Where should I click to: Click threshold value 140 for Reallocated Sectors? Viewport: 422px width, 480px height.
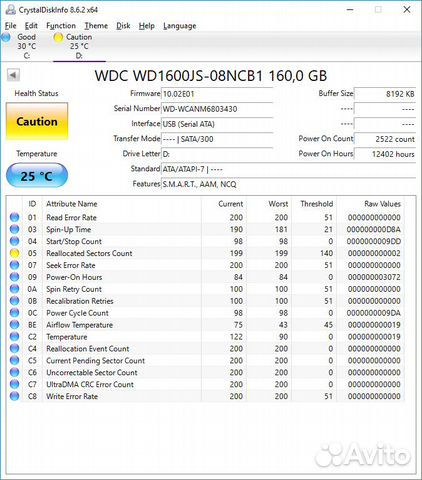point(327,253)
